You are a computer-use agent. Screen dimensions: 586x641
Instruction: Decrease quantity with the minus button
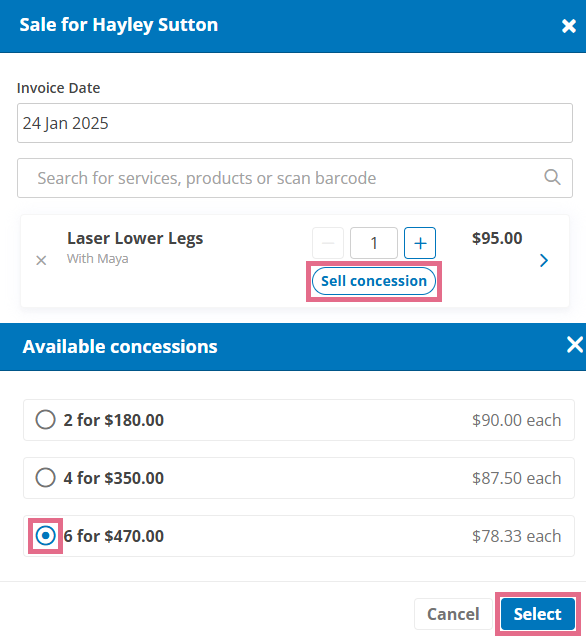point(328,243)
